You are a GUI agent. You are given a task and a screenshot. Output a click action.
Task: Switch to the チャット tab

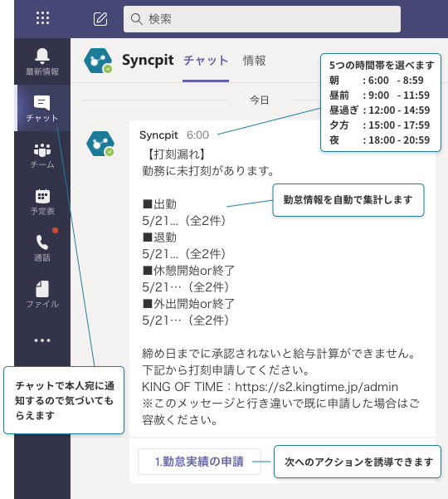[x=206, y=61]
